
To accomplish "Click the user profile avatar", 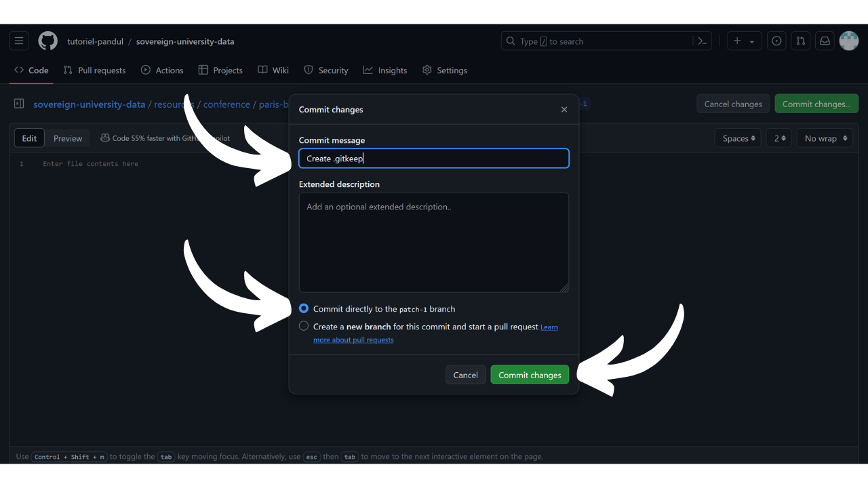I will pyautogui.click(x=848, y=41).
